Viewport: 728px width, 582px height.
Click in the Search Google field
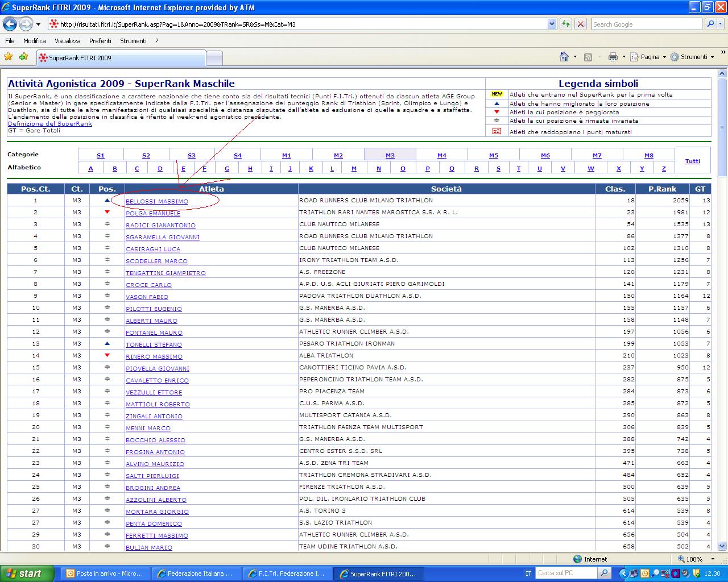646,24
